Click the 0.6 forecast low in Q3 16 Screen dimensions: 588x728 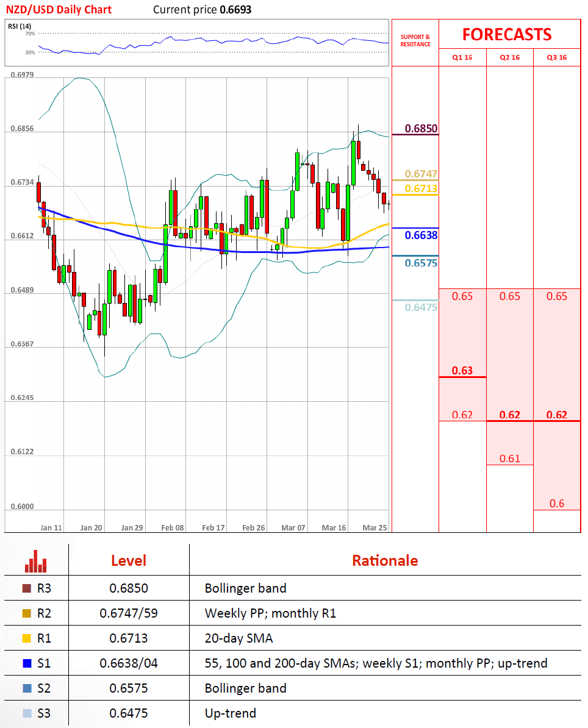pyautogui.click(x=557, y=503)
